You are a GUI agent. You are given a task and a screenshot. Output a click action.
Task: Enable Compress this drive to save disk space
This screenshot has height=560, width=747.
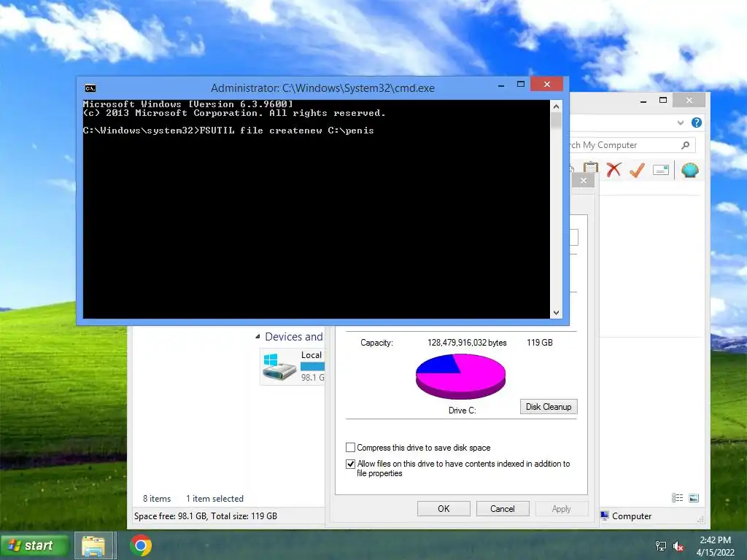pos(350,448)
